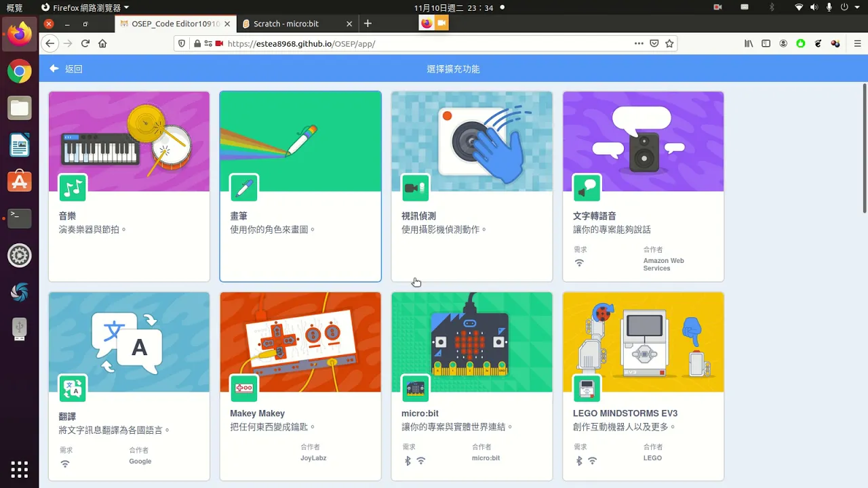Open the Firefox library icon
The height and width of the screenshot is (488, 868).
pyautogui.click(x=749, y=43)
